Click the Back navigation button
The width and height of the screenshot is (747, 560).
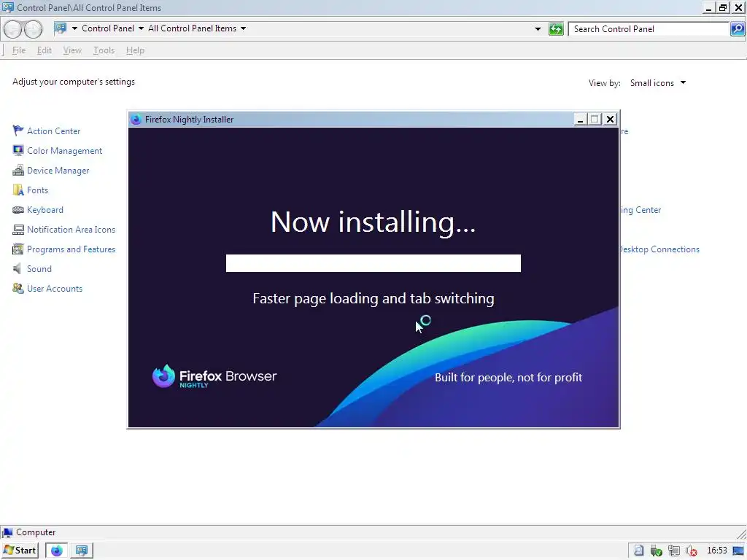pos(13,29)
